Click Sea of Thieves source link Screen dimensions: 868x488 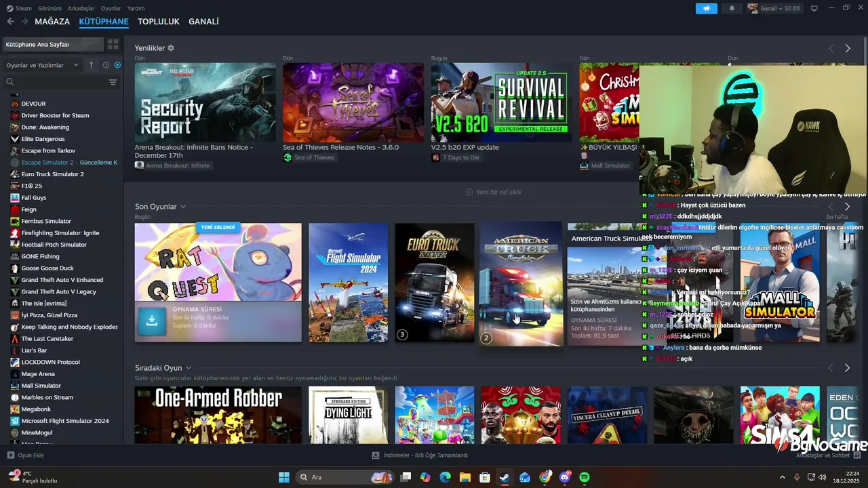(x=309, y=157)
